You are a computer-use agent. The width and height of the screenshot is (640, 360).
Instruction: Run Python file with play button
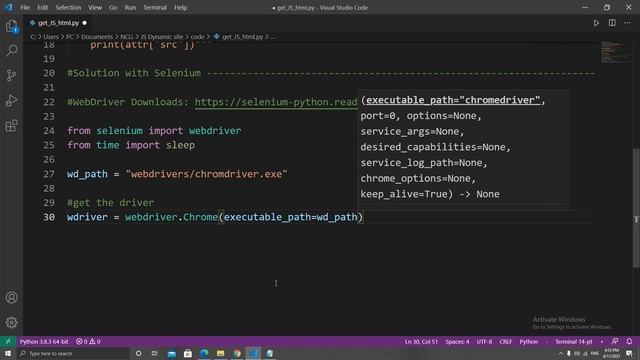point(596,23)
